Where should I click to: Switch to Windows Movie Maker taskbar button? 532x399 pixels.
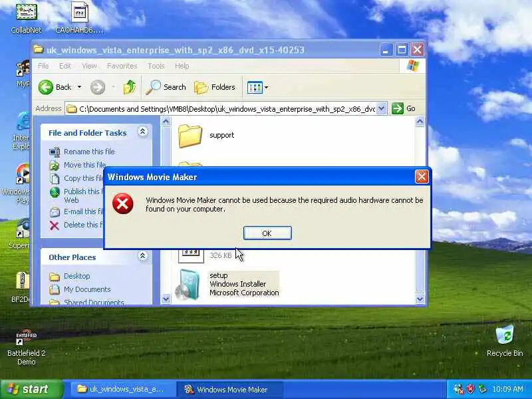(x=229, y=389)
